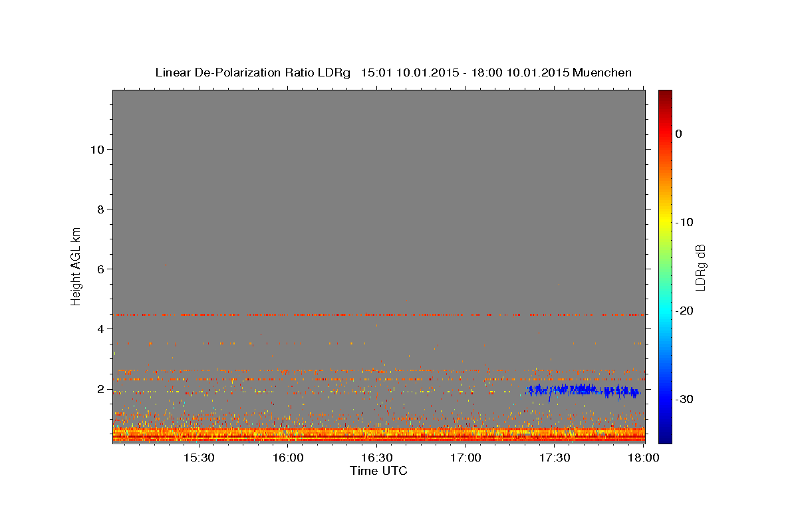Select the 16:30 time axis label
This screenshot has height=532, width=798.
point(376,458)
